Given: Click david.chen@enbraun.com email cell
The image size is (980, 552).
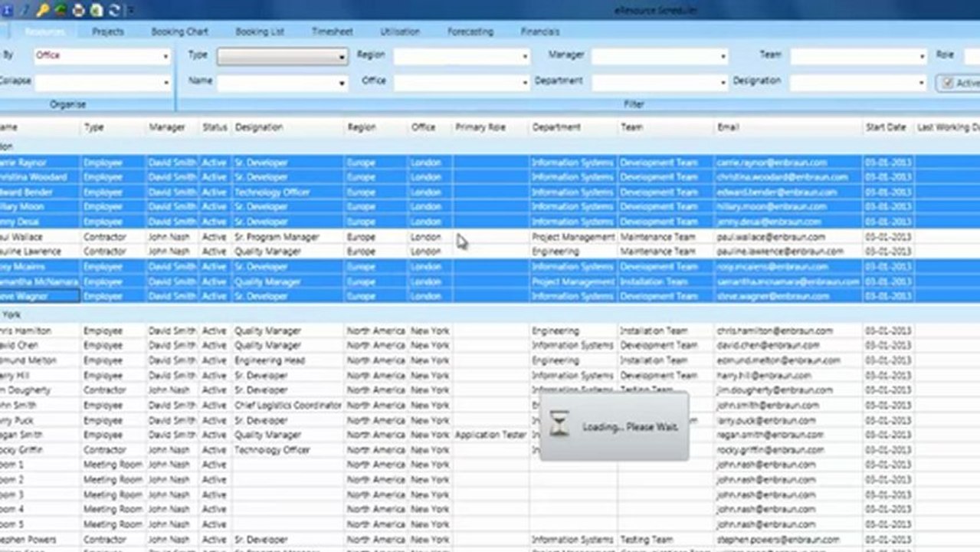Looking at the screenshot, I should point(788,346).
